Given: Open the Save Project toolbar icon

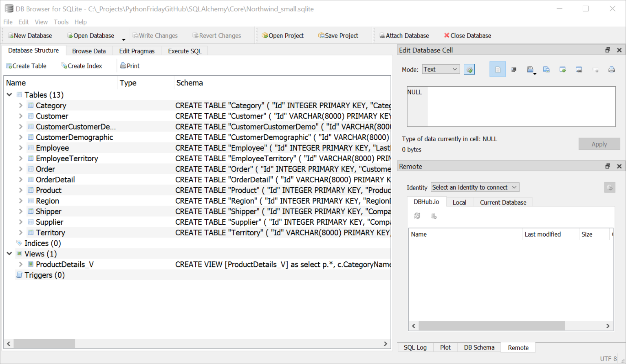Looking at the screenshot, I should 338,35.
